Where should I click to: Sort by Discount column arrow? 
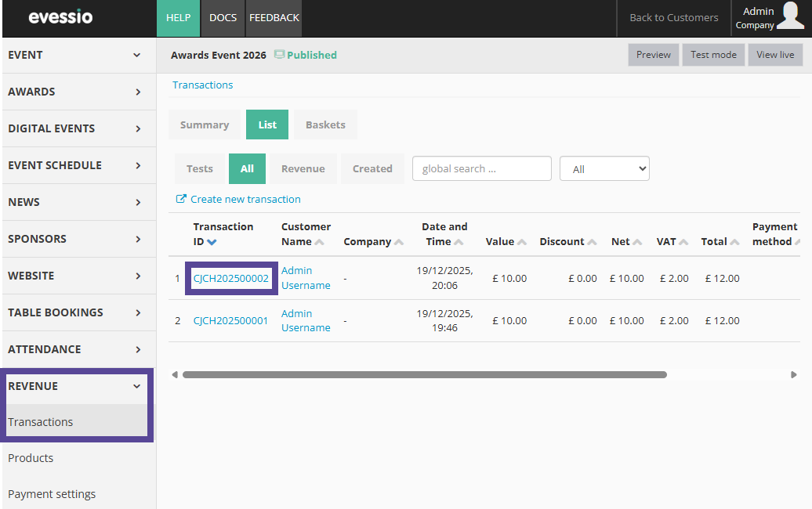(592, 241)
